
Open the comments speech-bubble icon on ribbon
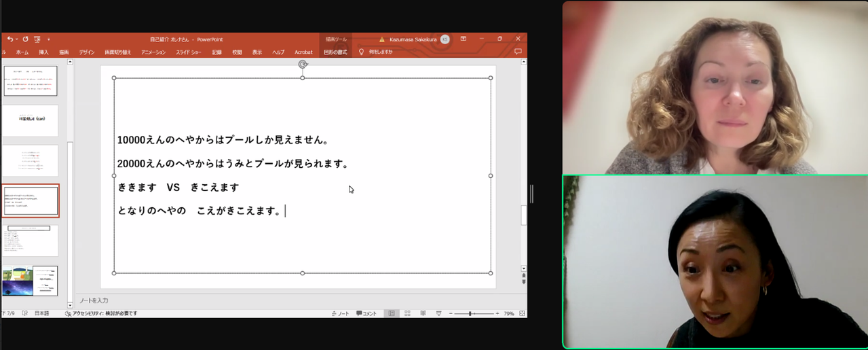coord(518,52)
